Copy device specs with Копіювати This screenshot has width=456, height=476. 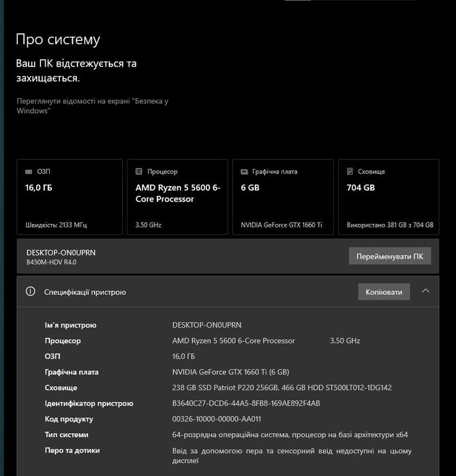tap(384, 292)
